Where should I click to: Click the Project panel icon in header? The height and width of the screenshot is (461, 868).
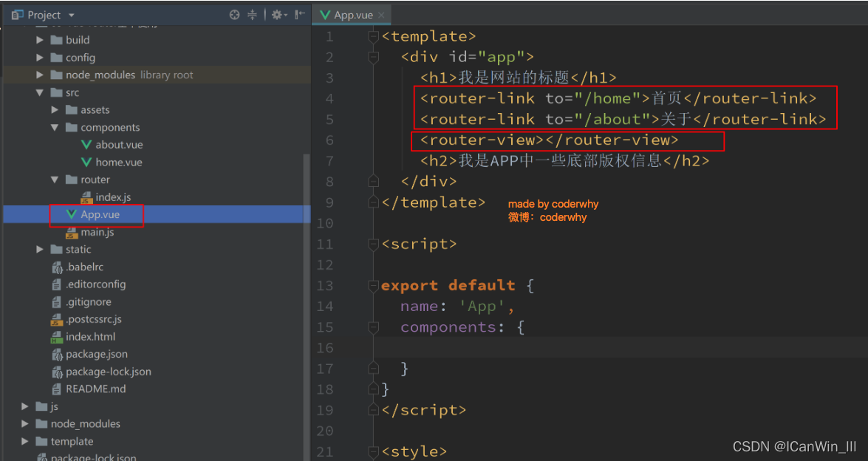click(17, 15)
